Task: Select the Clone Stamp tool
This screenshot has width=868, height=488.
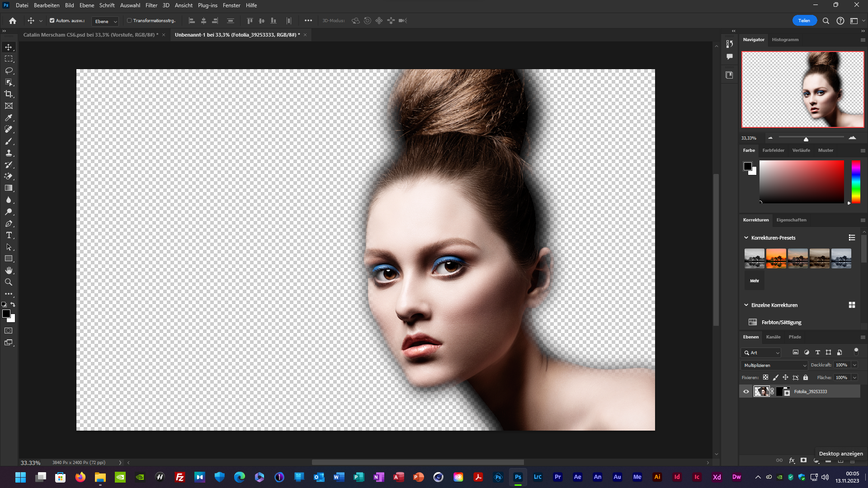Action: coord(9,153)
